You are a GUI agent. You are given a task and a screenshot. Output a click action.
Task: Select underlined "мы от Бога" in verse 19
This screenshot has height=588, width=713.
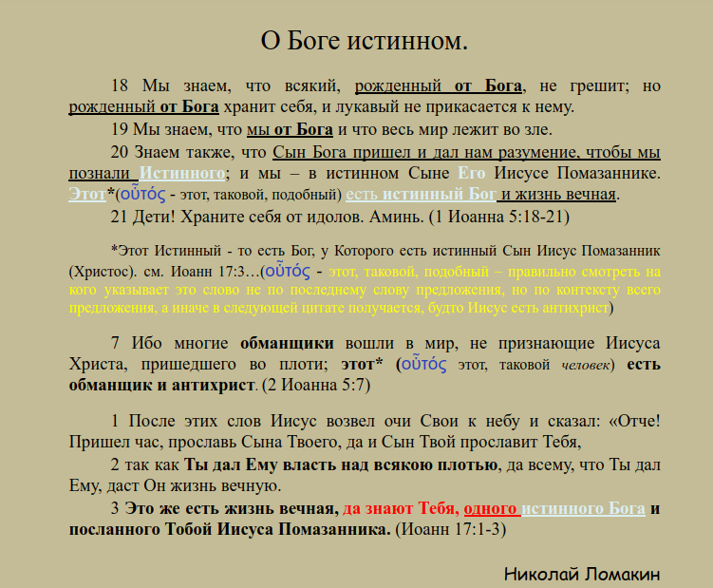tap(289, 129)
